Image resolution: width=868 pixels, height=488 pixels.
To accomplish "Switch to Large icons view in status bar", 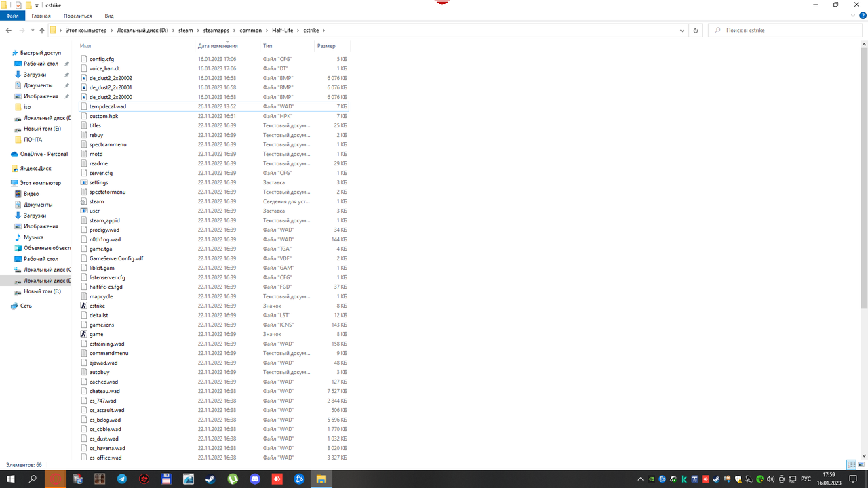I will pos(861,464).
